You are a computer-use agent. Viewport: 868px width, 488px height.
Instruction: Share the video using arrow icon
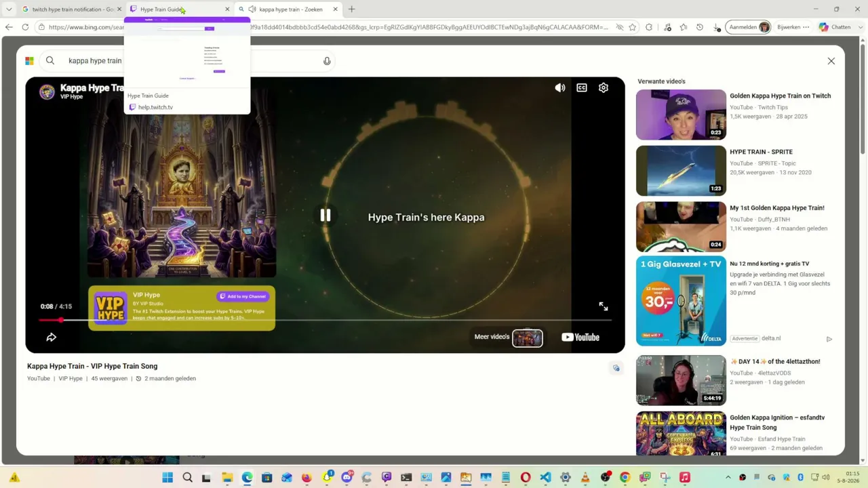coord(51,337)
